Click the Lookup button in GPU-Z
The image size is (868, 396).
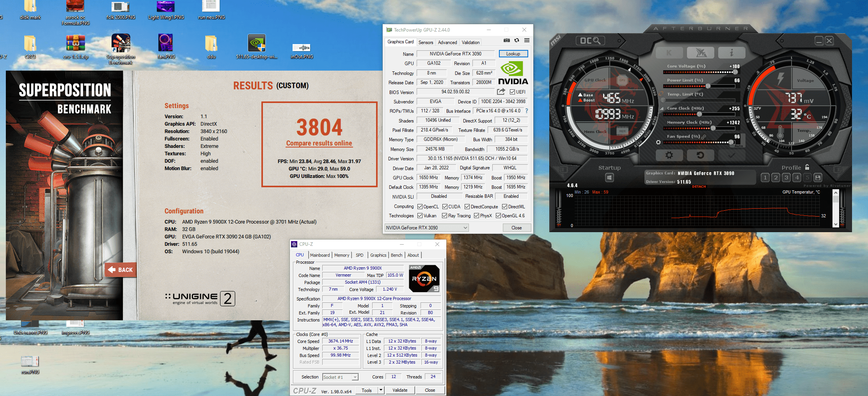pos(513,54)
